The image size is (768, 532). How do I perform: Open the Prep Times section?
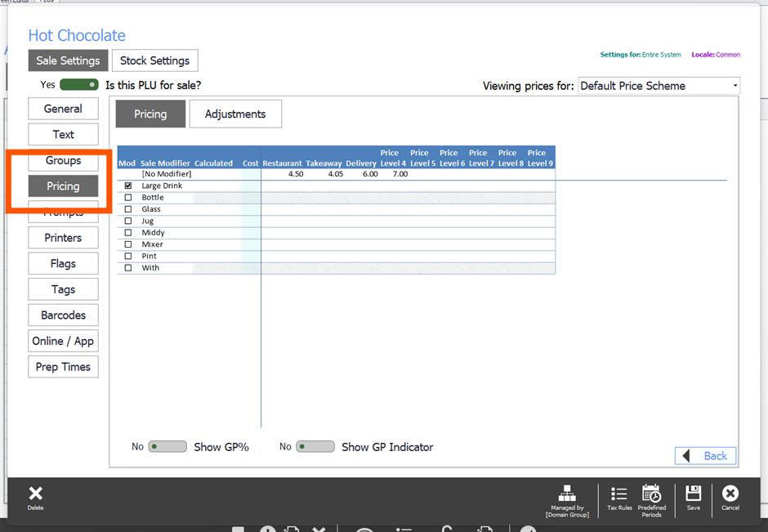[63, 367]
